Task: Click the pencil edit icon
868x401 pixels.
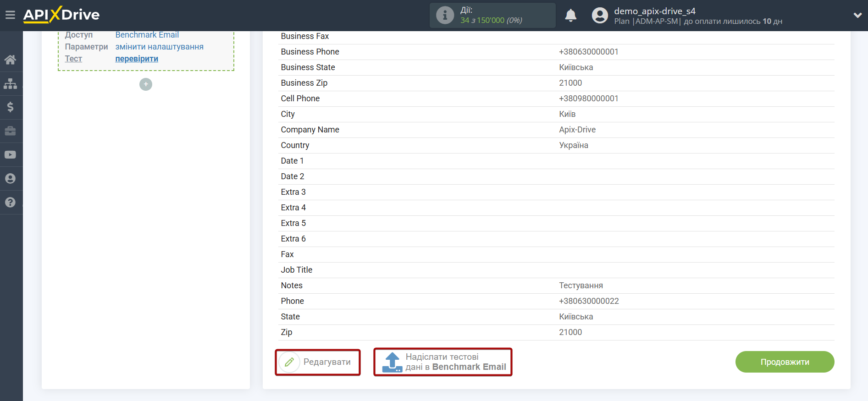Action: pyautogui.click(x=289, y=362)
